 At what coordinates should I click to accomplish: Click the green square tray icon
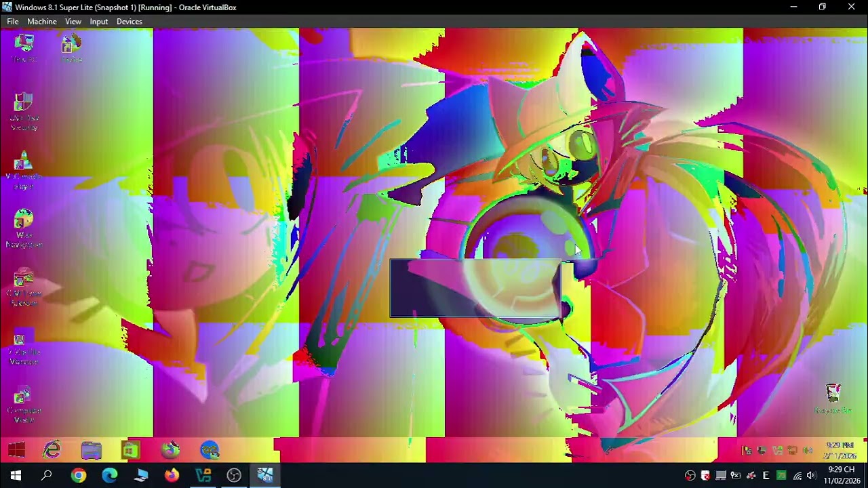coord(781,476)
